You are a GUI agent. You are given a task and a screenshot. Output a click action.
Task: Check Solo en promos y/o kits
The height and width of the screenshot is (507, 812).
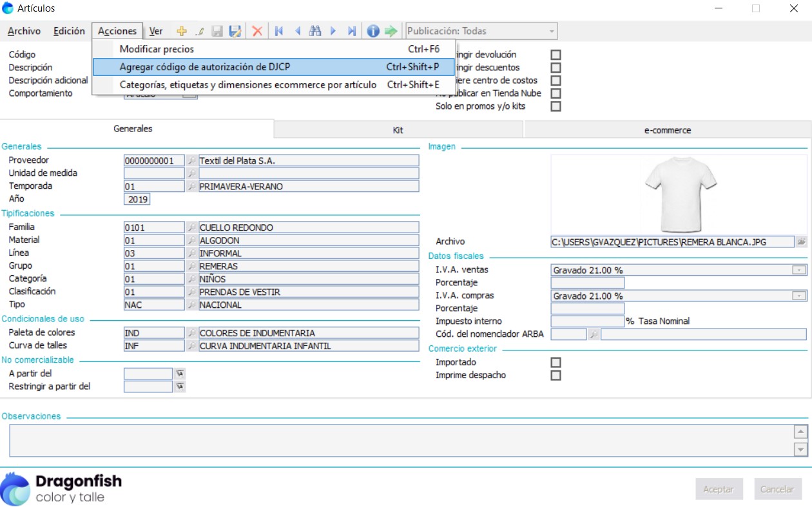[x=556, y=106]
